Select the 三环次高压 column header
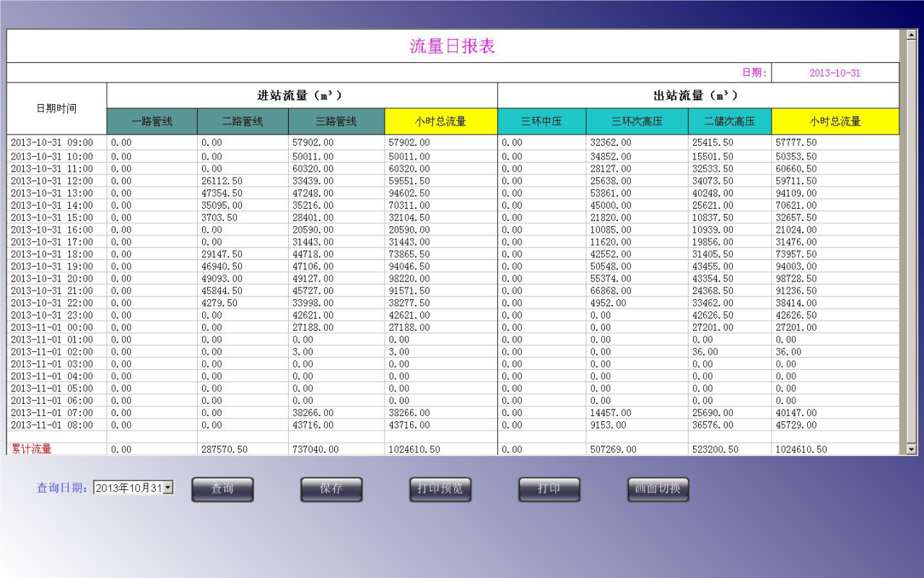The height and width of the screenshot is (578, 924). click(x=637, y=121)
